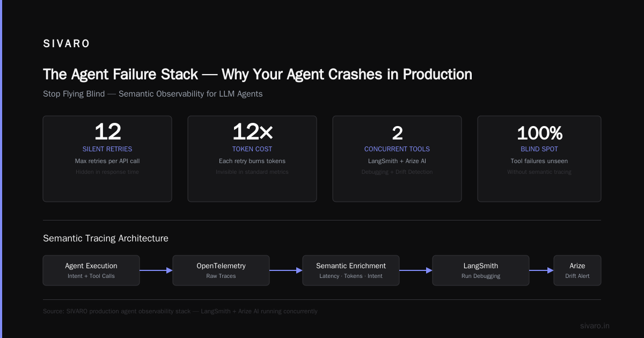Screen dimensions: 644x338
Task: Click the '12' silent retries number
Action: [x=107, y=132]
